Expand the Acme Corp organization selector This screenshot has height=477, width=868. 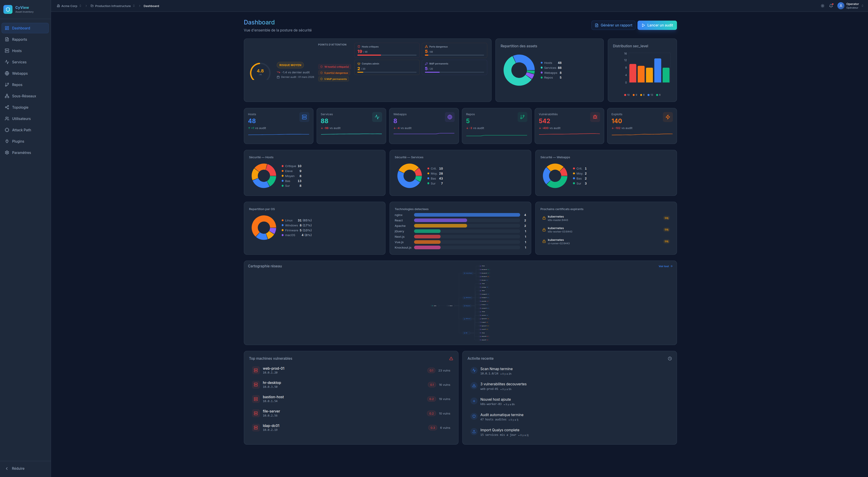tap(69, 6)
